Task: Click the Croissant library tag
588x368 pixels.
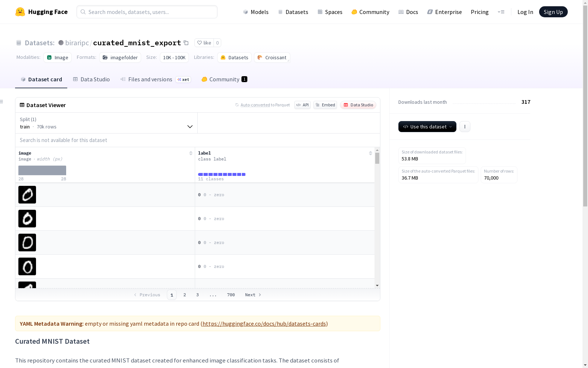Action: pos(272,57)
